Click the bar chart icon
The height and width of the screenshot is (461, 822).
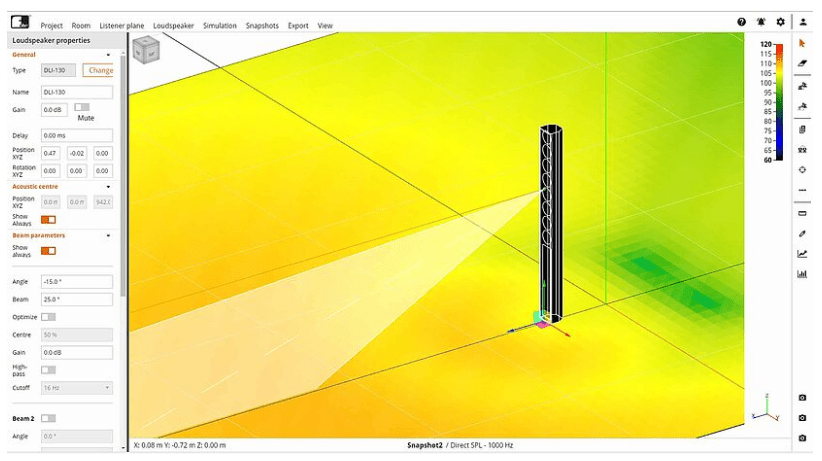click(802, 274)
